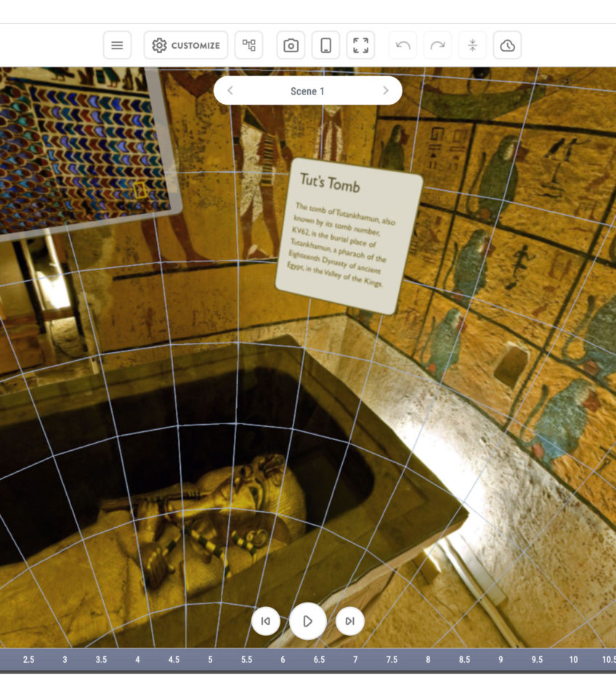Jump to 4.5 on the timeline
616x697 pixels.
coord(174,660)
